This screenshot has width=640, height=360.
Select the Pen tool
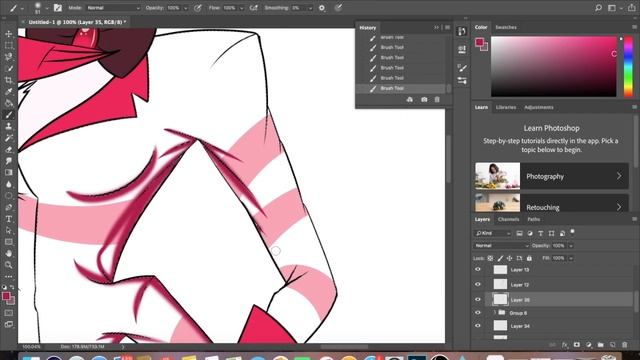(x=9, y=207)
